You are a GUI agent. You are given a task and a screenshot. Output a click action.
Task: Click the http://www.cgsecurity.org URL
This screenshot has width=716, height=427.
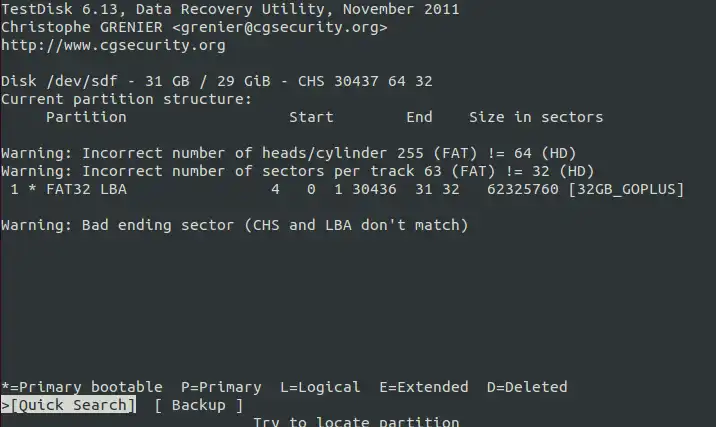coord(113,45)
